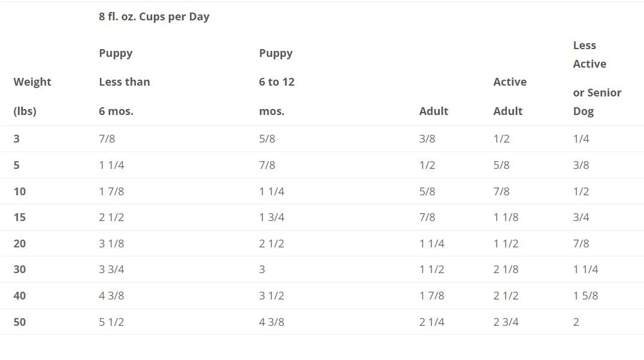The height and width of the screenshot is (360, 644).
Task: Select the 40 lbs weight row label
Action: 20,295
